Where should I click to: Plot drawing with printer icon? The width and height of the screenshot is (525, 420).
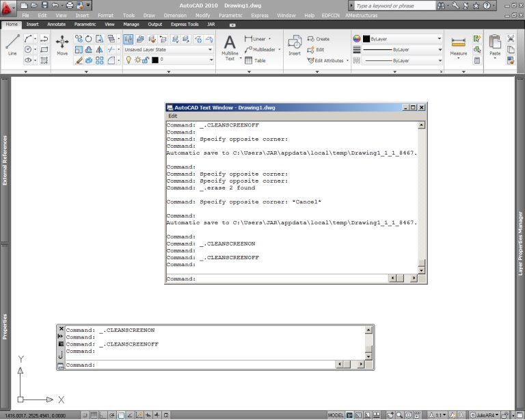tap(69, 5)
